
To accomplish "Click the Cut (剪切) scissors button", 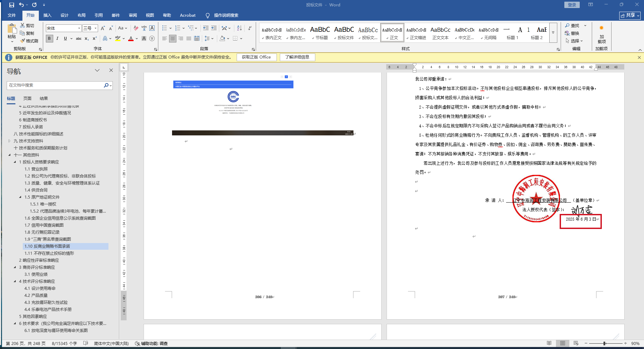I will click(x=27, y=25).
